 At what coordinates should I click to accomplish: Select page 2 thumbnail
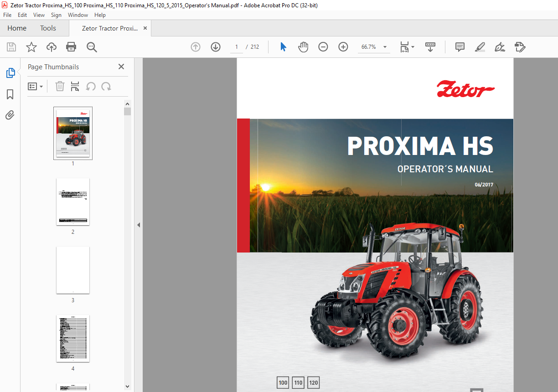[73, 201]
